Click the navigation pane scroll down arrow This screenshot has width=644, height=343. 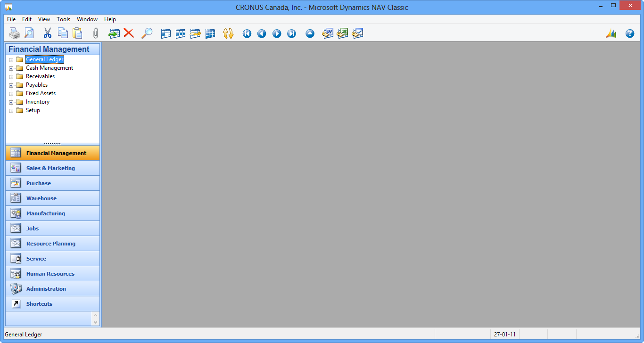96,322
